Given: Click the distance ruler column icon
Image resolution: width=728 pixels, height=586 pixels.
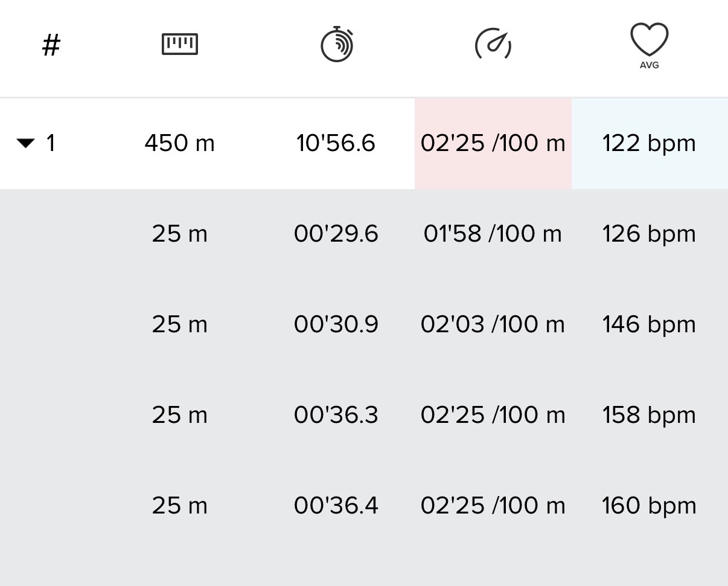Looking at the screenshot, I should point(180,45).
